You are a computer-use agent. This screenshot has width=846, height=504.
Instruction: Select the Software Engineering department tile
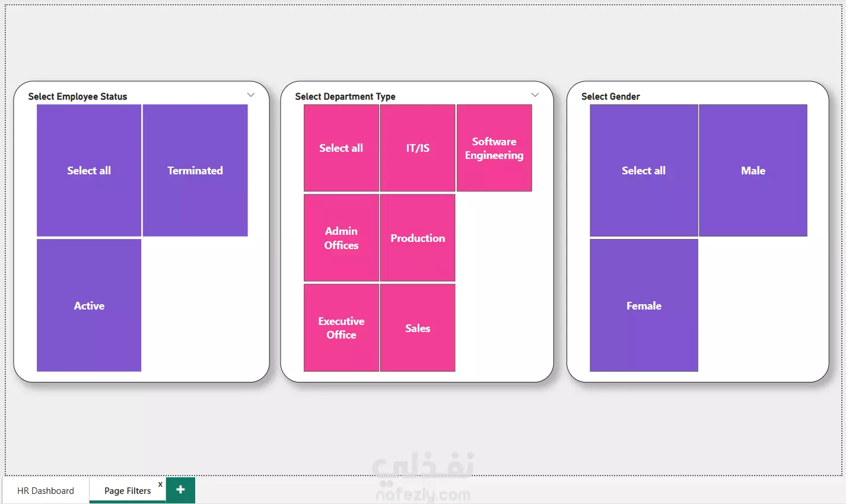(494, 148)
